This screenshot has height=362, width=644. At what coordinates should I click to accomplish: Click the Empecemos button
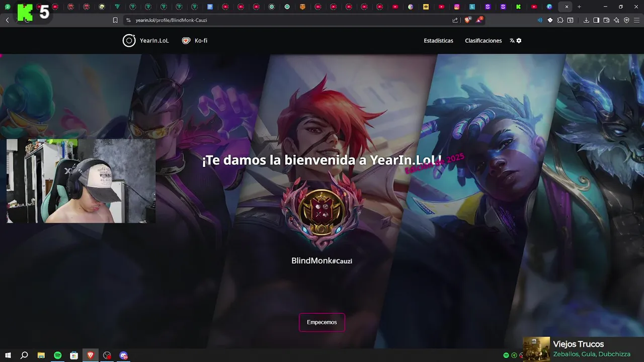click(322, 322)
